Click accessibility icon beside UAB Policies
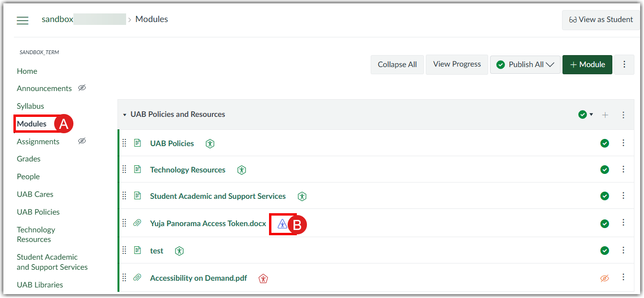The image size is (644, 298). pos(210,143)
